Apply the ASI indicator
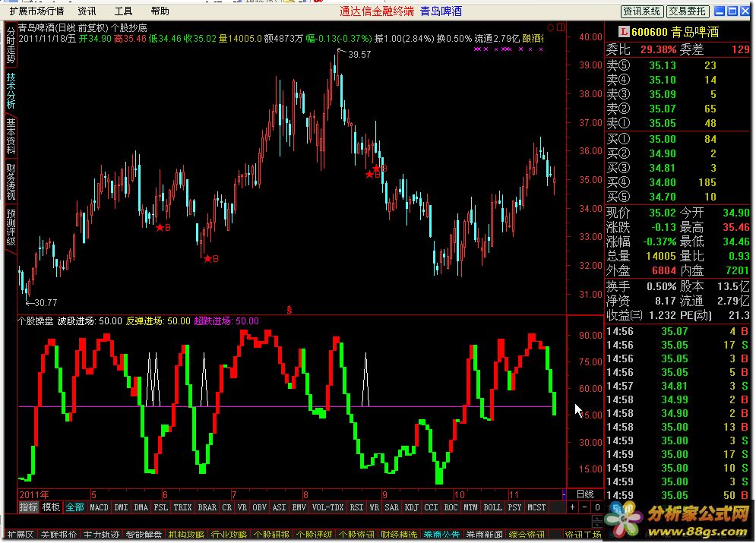 [x=279, y=507]
